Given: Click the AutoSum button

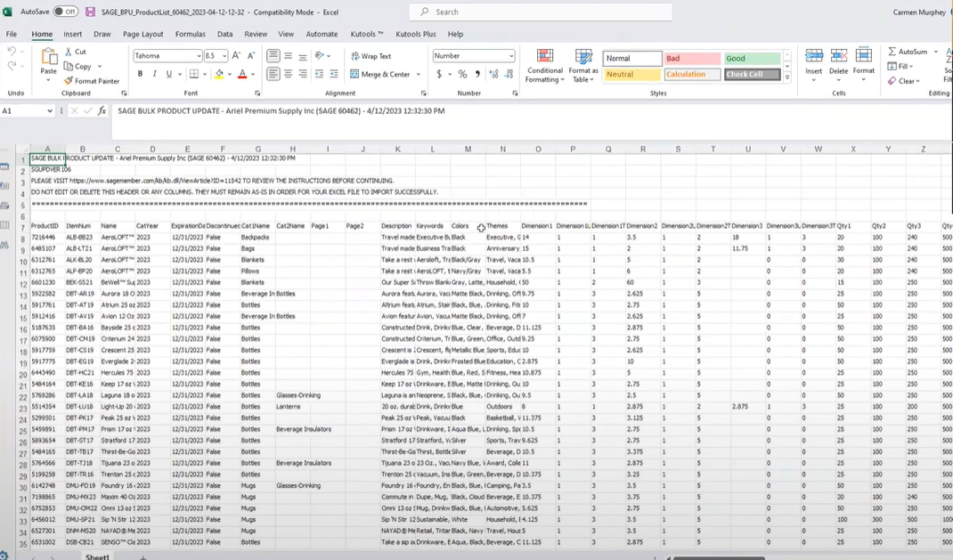Looking at the screenshot, I should tap(907, 52).
